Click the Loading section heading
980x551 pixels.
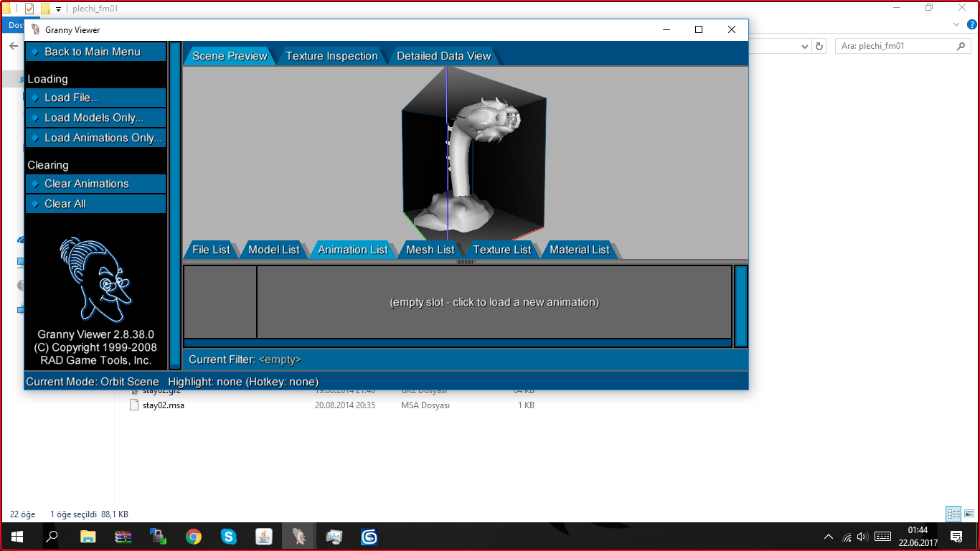[x=47, y=79]
